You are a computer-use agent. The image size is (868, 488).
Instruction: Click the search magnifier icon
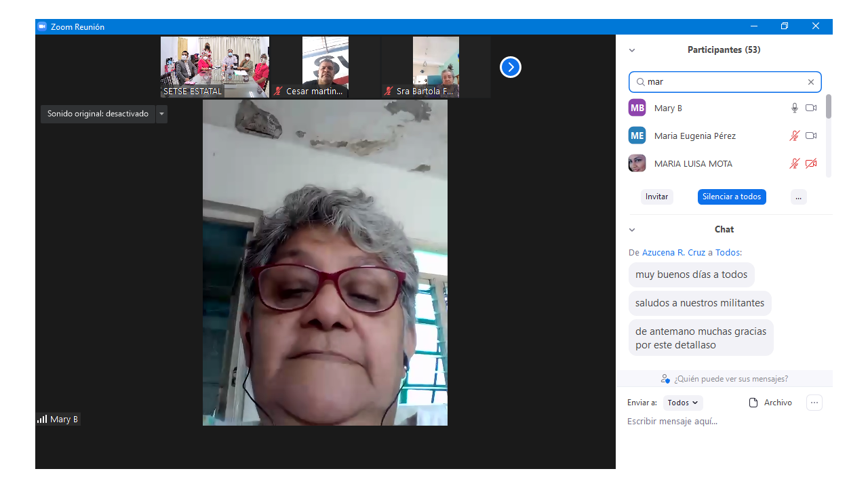pos(640,82)
